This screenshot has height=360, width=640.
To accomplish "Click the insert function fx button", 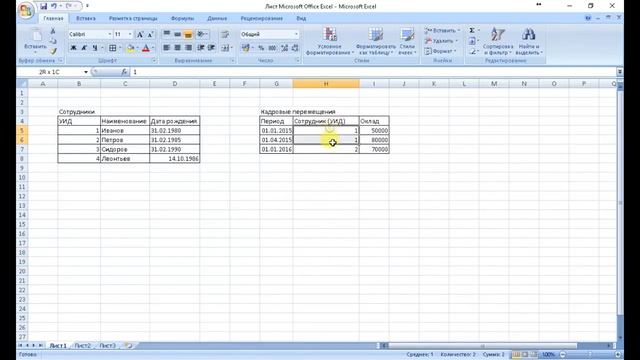I will coord(124,72).
